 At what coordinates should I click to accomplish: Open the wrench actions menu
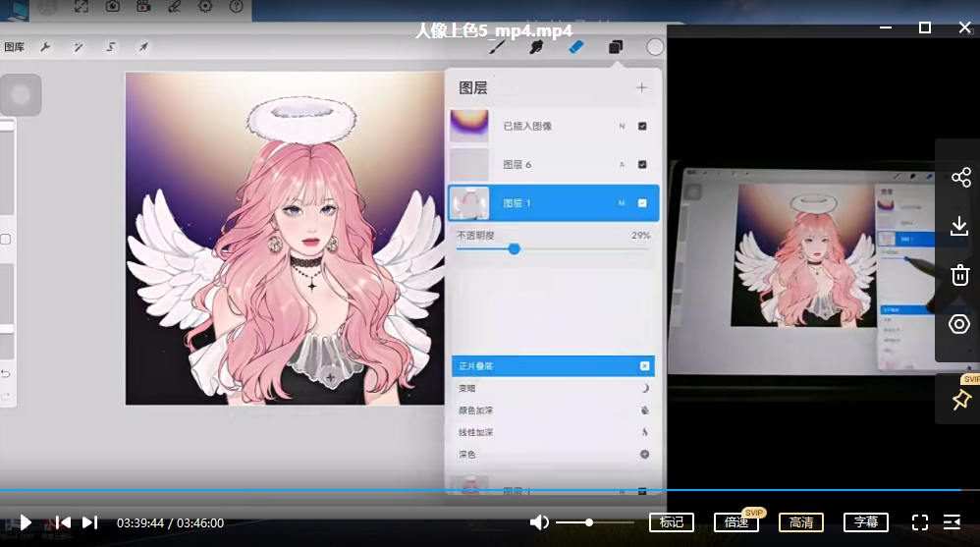coord(45,47)
